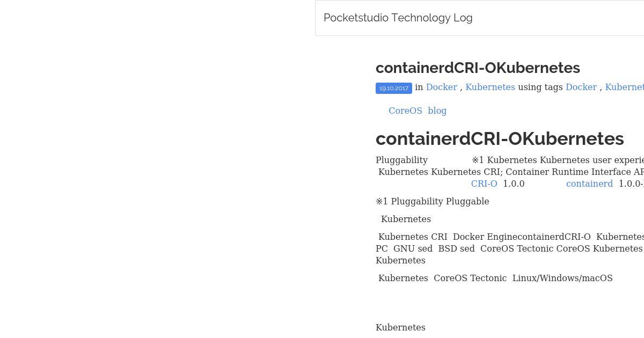Click the 19.10.2017 date badge
This screenshot has height=338, width=644.
coord(394,88)
